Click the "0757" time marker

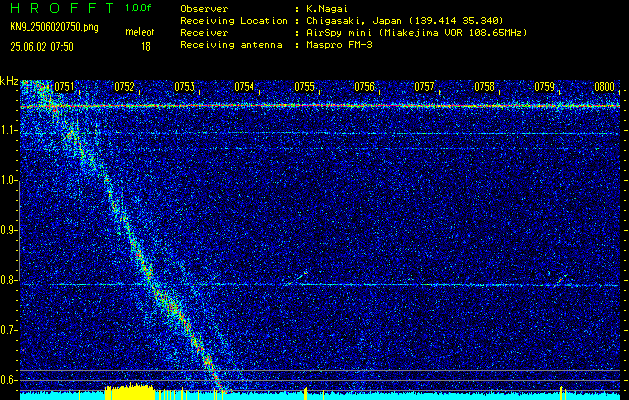(424, 87)
